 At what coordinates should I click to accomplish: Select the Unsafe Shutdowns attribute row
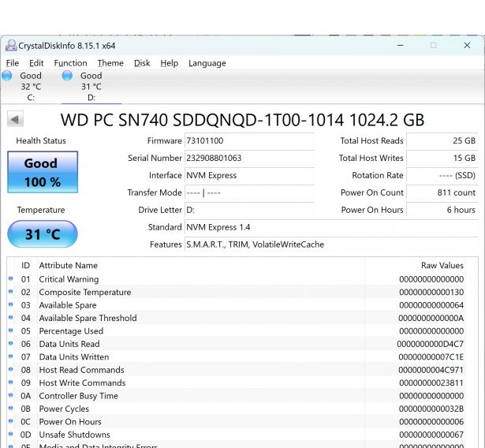(237, 435)
